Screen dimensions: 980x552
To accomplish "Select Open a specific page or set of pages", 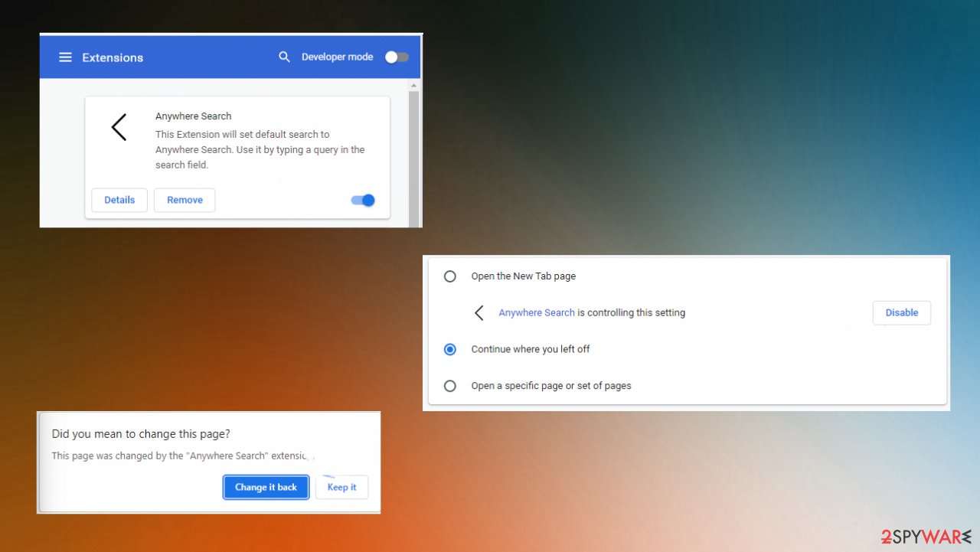I will [450, 386].
